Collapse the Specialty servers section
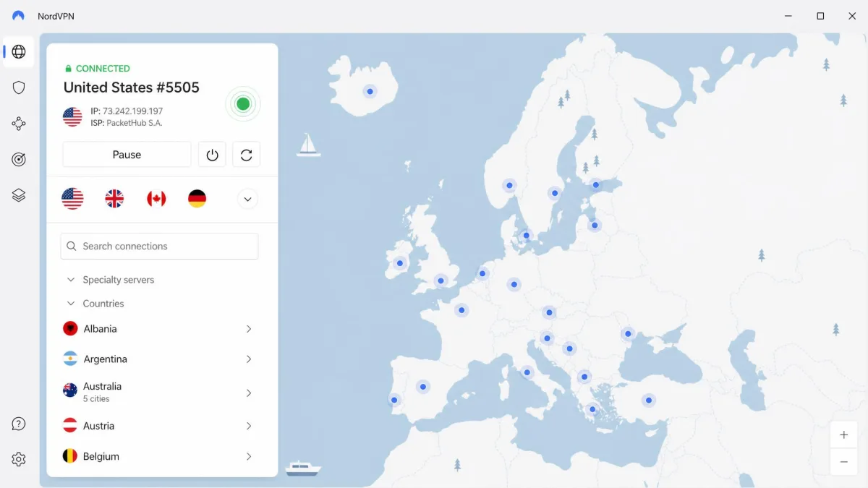The height and width of the screenshot is (488, 868). click(71, 280)
